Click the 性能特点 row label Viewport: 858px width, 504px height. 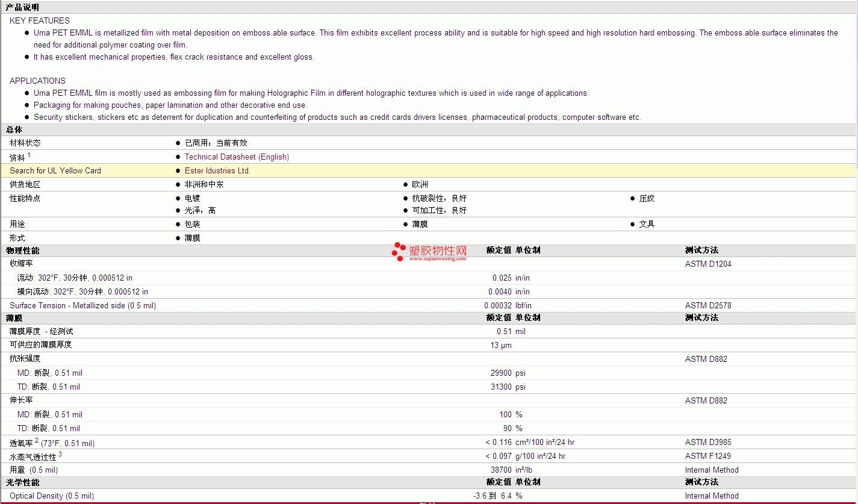pyautogui.click(x=25, y=198)
